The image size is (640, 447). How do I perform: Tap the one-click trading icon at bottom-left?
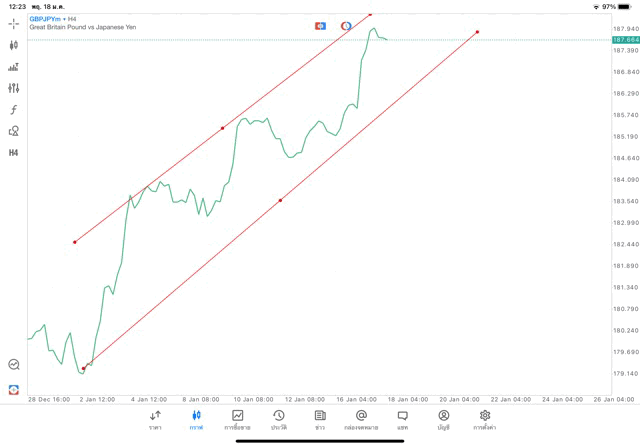(14, 389)
